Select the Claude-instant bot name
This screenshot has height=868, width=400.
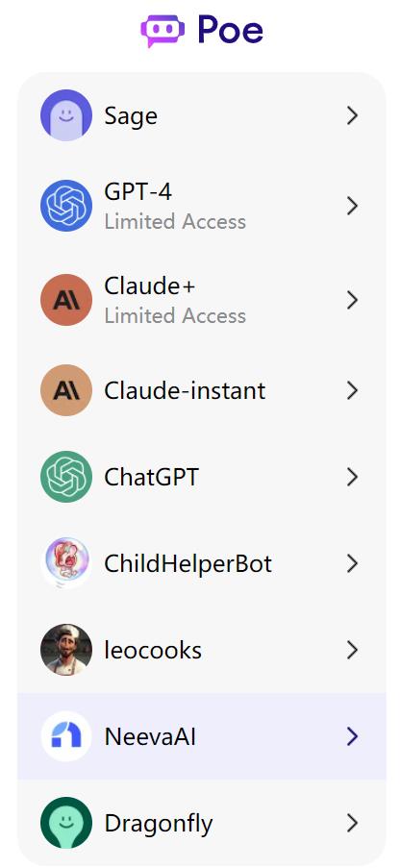point(185,391)
